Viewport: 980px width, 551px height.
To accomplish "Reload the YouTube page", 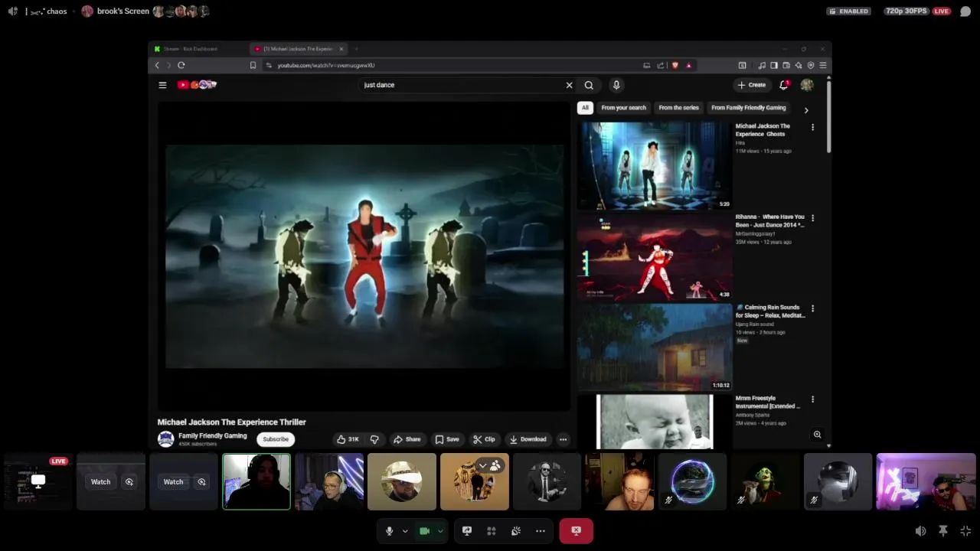I will click(x=181, y=65).
